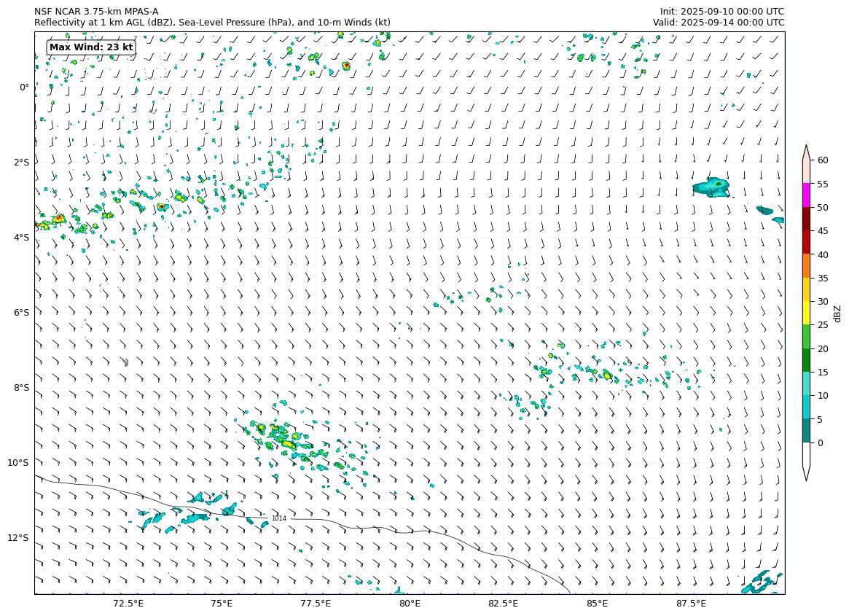The height and width of the screenshot is (616, 849).
Task: Click the 80°E longitude tick label
Action: pos(410,604)
